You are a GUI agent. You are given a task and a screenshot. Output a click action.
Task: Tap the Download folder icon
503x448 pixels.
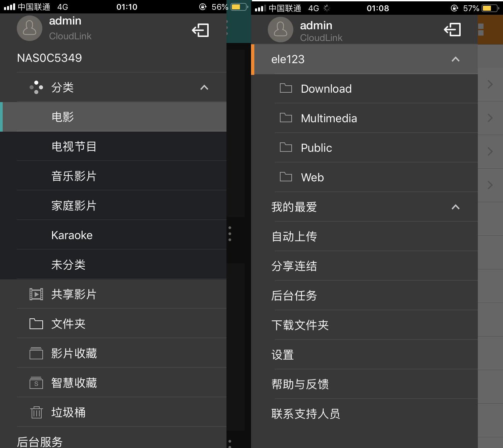pyautogui.click(x=285, y=88)
